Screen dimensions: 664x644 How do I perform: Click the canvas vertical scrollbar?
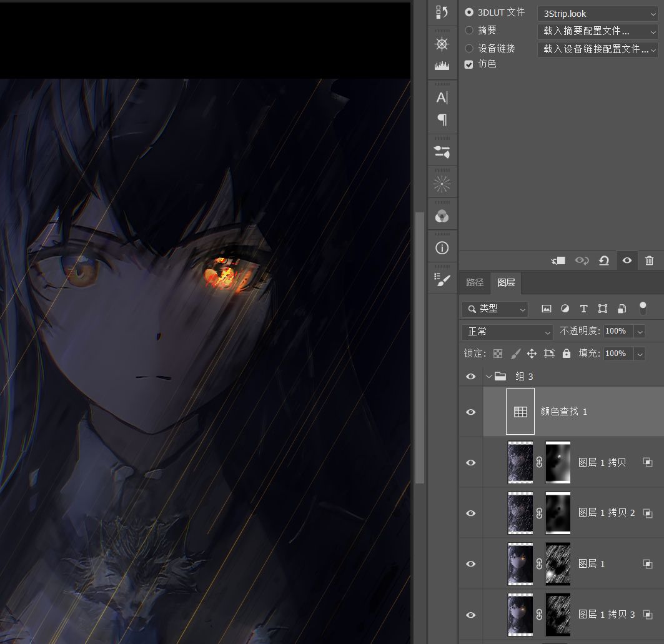coord(419,347)
